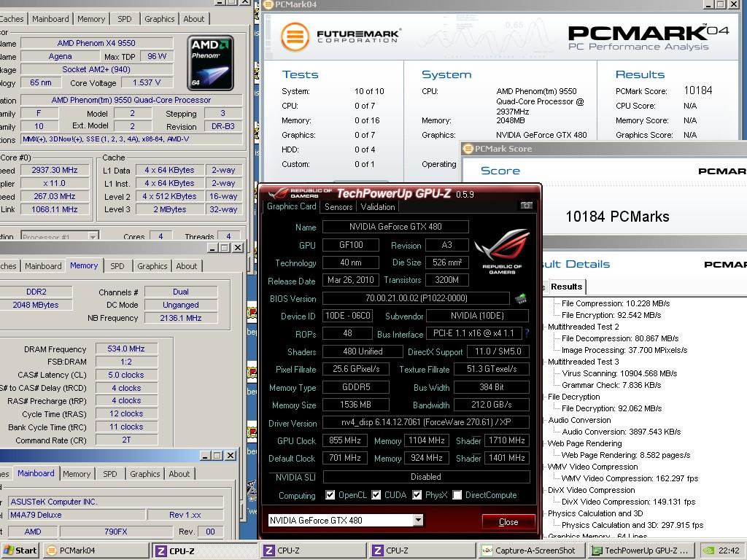Select the TechPowerUp GPU-Z taskbar button
Screen dimensions: 747x560
[x=640, y=551]
